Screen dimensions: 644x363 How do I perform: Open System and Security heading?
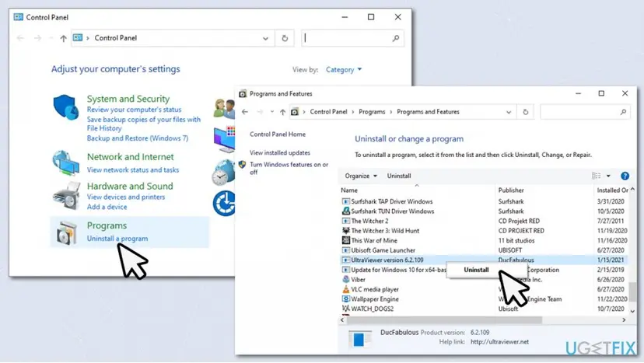coord(128,99)
